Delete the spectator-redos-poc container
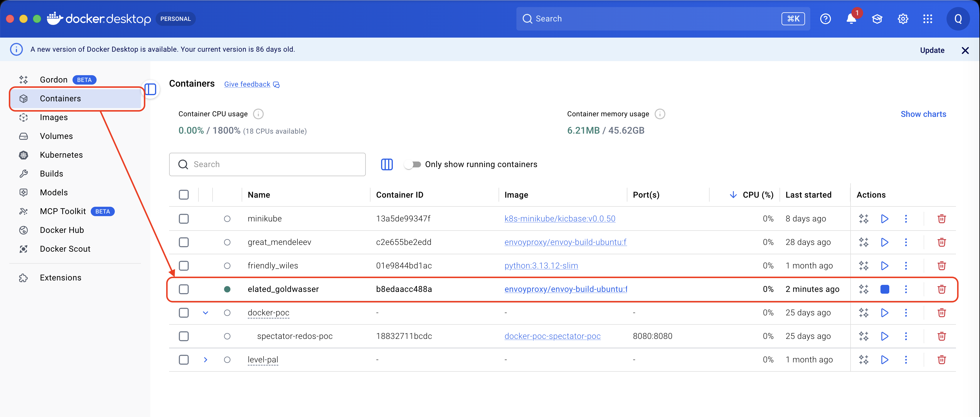The width and height of the screenshot is (980, 417). (x=942, y=336)
